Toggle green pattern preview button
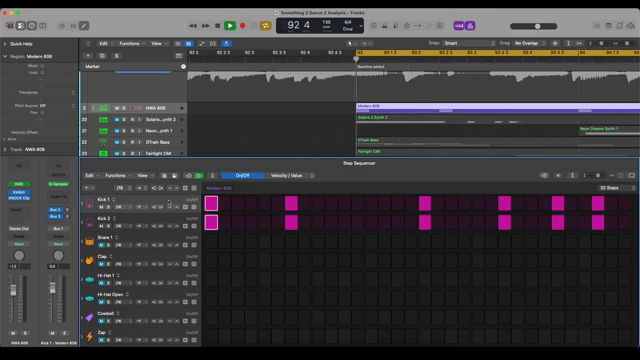640x360 pixels. tap(199, 176)
